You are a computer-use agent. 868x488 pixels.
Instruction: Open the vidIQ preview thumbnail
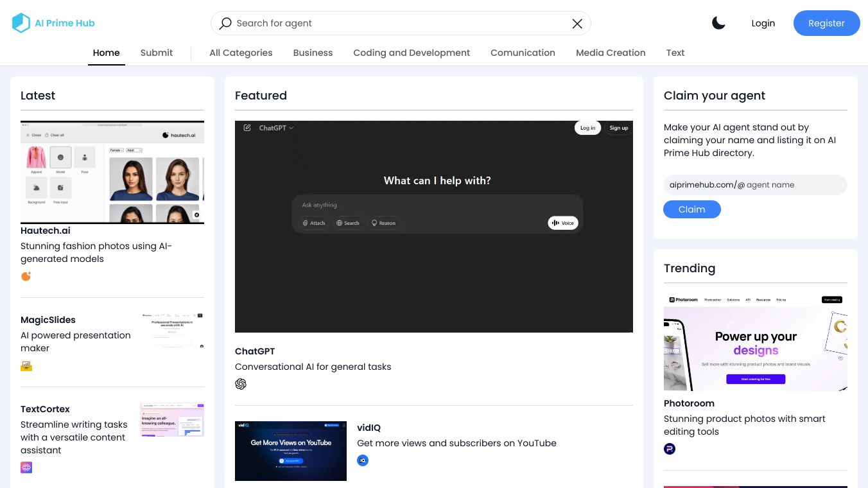pos(291,451)
